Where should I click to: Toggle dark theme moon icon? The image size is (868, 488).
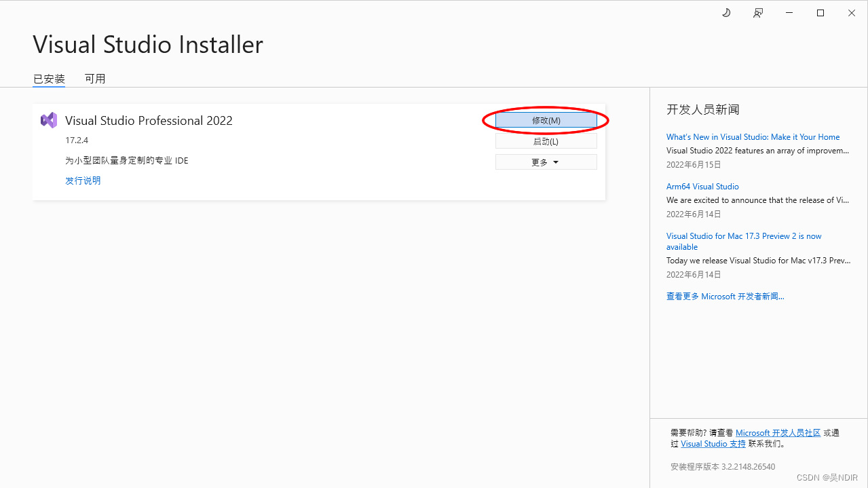[726, 13]
